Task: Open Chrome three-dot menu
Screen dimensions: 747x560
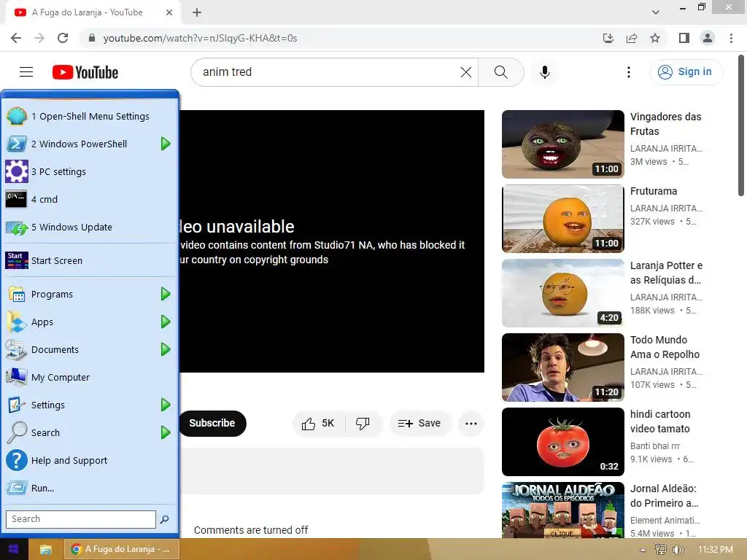Action: [731, 38]
